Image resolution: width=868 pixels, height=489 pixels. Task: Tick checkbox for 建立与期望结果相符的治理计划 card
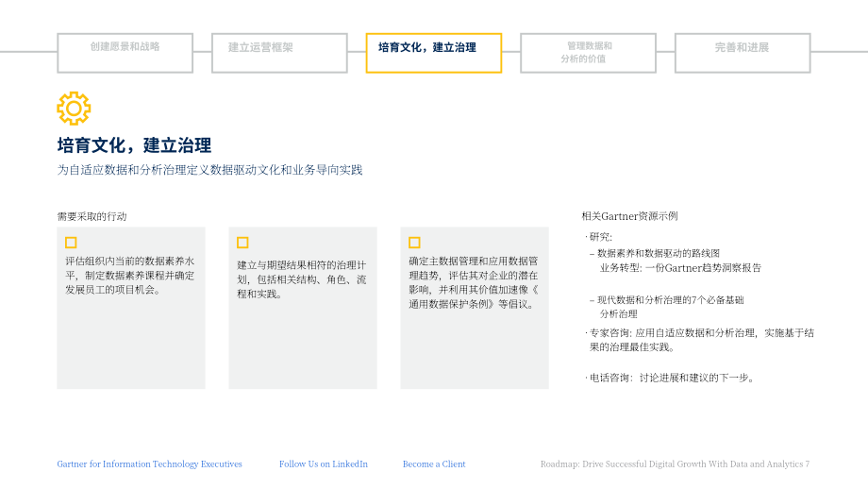(x=242, y=243)
